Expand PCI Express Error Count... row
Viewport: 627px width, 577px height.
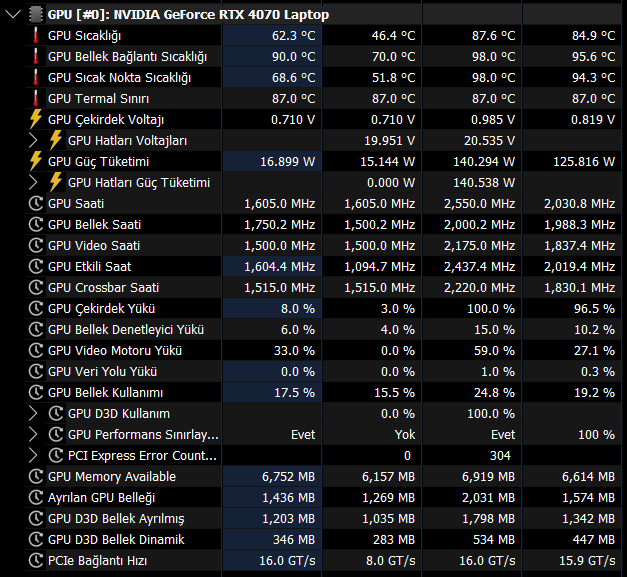click(33, 455)
